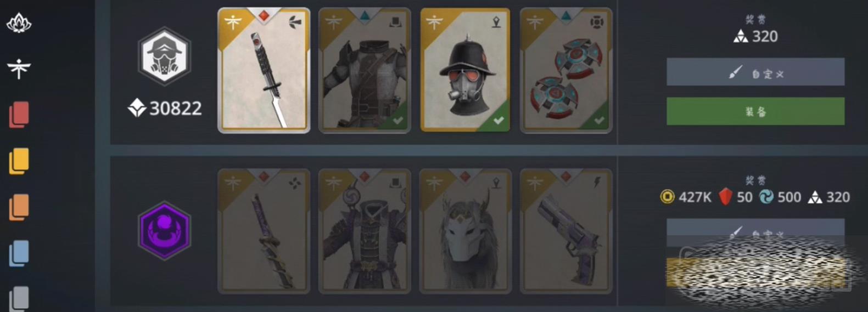This screenshot has width=868, height=312.
Task: Select the gas mask helmet card
Action: [x=466, y=70]
